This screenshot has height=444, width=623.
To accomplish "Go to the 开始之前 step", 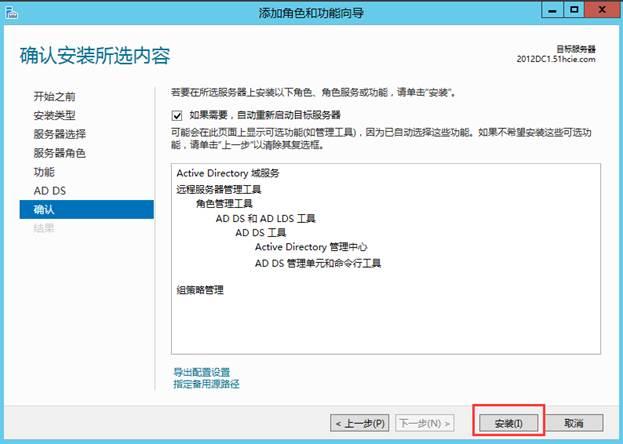I will coord(54,97).
